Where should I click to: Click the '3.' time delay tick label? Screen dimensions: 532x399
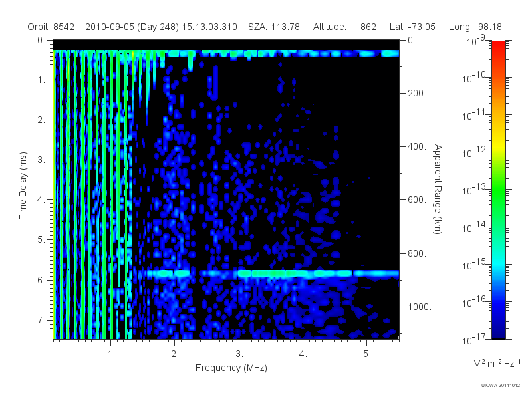click(41, 160)
